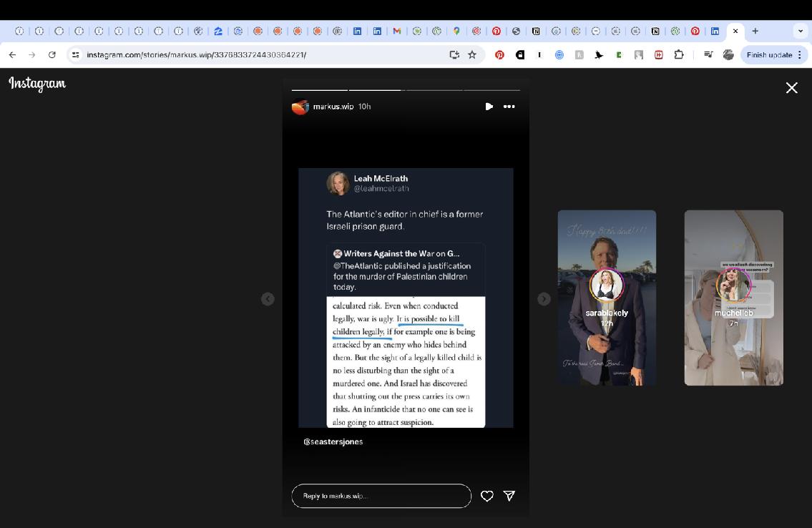Click the Writers Against the War on G... heading
812x528 pixels.
coord(401,254)
